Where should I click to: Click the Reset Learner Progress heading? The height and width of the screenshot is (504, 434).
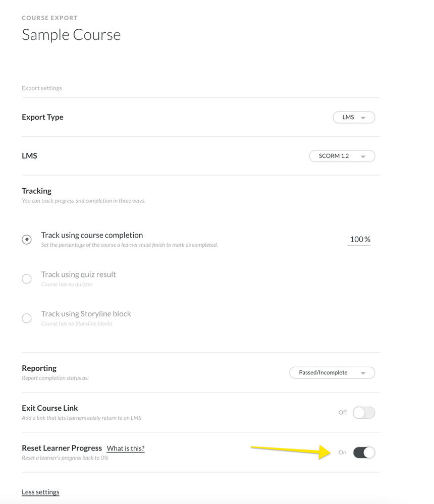62,448
